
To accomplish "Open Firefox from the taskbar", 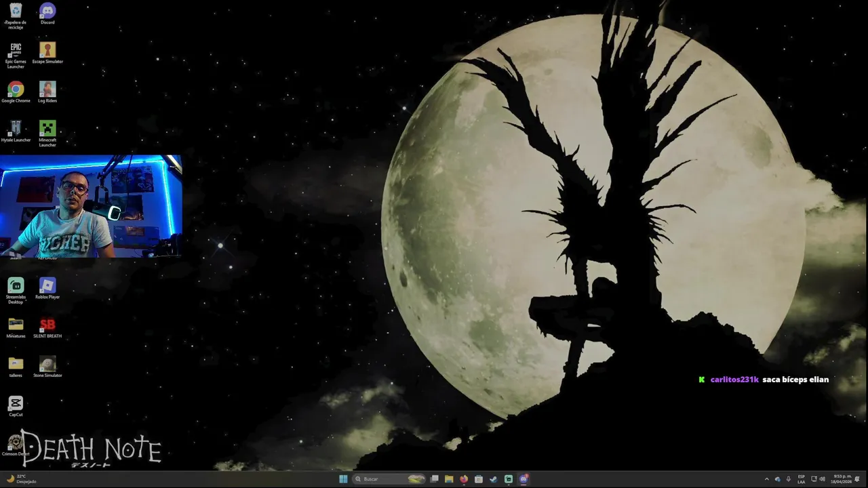I will pos(464,479).
